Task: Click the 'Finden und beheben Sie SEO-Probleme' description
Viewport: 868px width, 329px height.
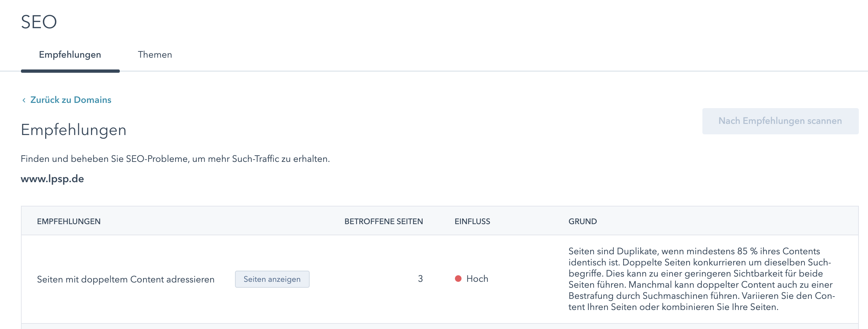Action: pos(175,159)
